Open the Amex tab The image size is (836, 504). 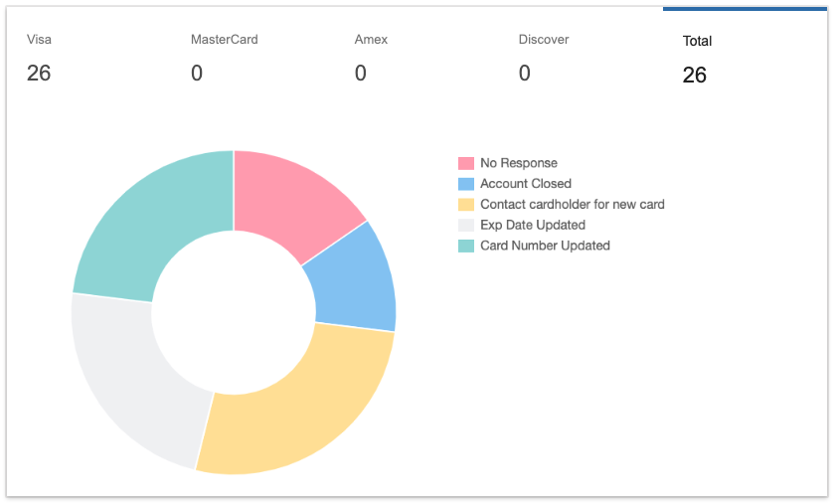(x=371, y=58)
